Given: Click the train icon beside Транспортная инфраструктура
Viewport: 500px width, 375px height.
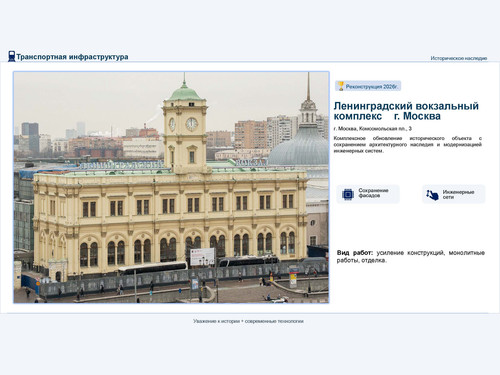Looking at the screenshot, I should pyautogui.click(x=12, y=56).
